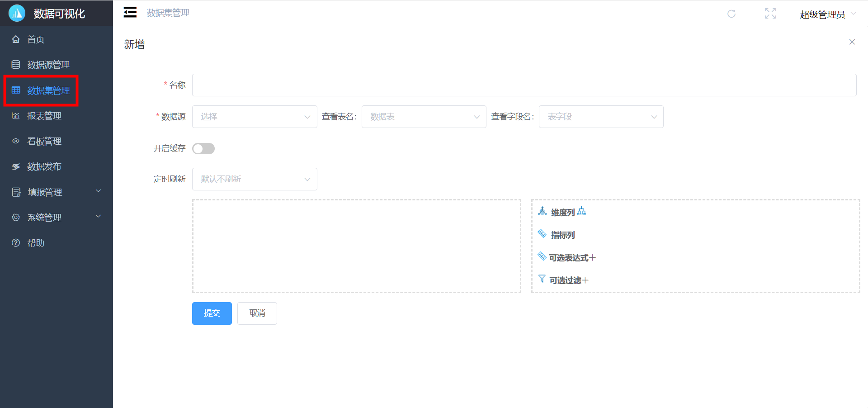Open 数据集管理 menu item
868x408 pixels.
pos(57,90)
